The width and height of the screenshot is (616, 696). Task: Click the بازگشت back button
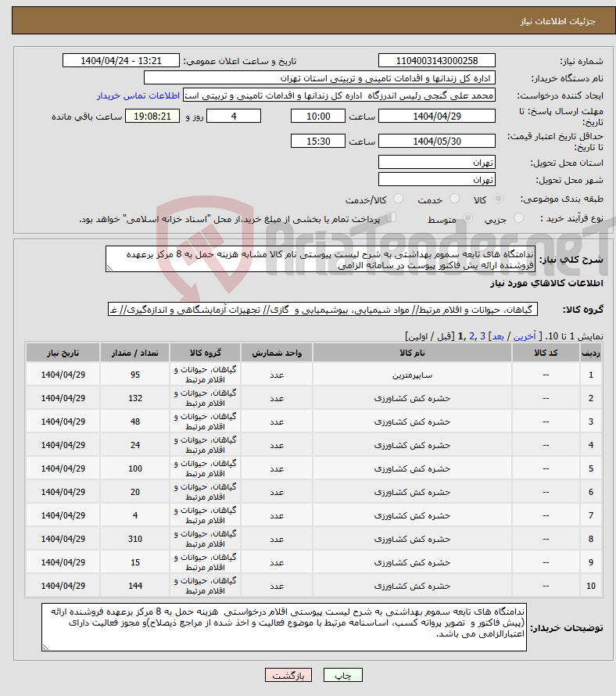coord(288,675)
